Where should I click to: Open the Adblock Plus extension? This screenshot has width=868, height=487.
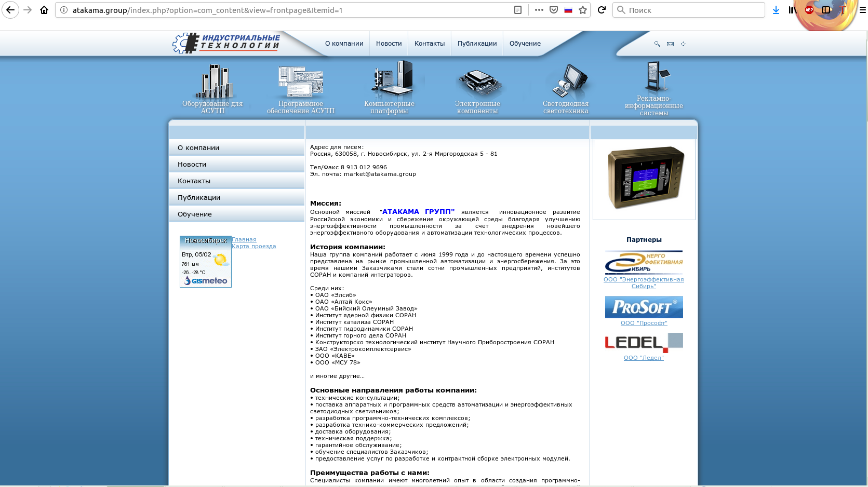pyautogui.click(x=809, y=10)
